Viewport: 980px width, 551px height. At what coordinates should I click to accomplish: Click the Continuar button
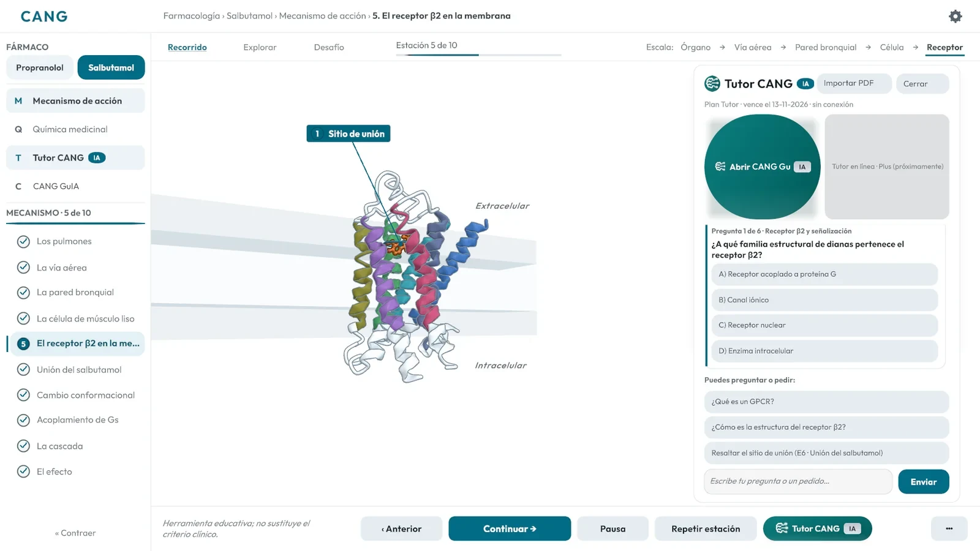[x=510, y=528]
